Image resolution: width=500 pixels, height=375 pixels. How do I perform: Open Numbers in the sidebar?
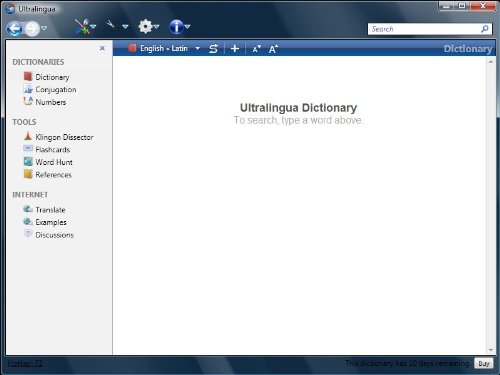click(x=51, y=102)
